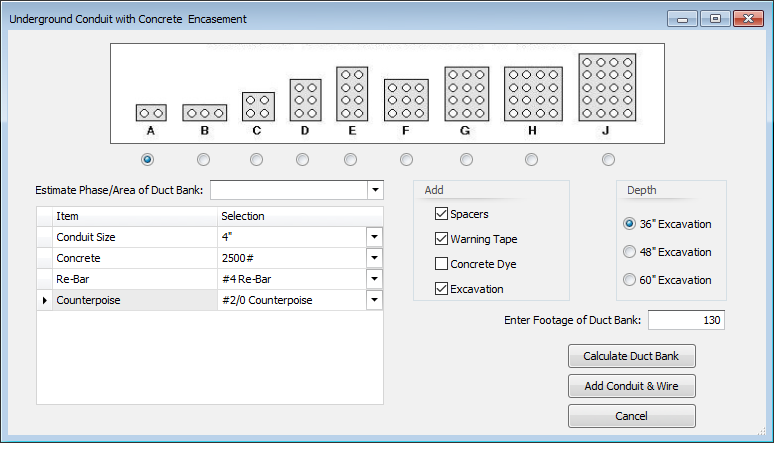Open the Re-Bar selection dropdown
Viewport: 779px width, 449px height.
click(375, 279)
